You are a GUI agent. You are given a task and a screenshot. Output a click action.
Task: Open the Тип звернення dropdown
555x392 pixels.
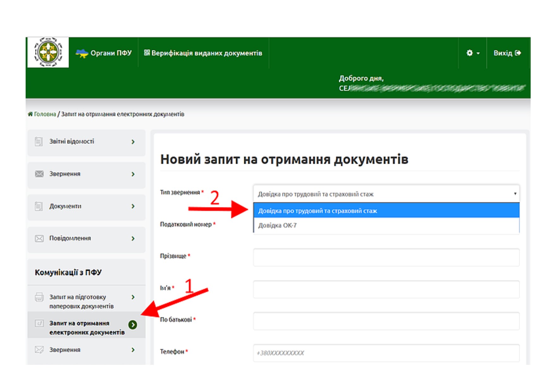[x=386, y=194]
